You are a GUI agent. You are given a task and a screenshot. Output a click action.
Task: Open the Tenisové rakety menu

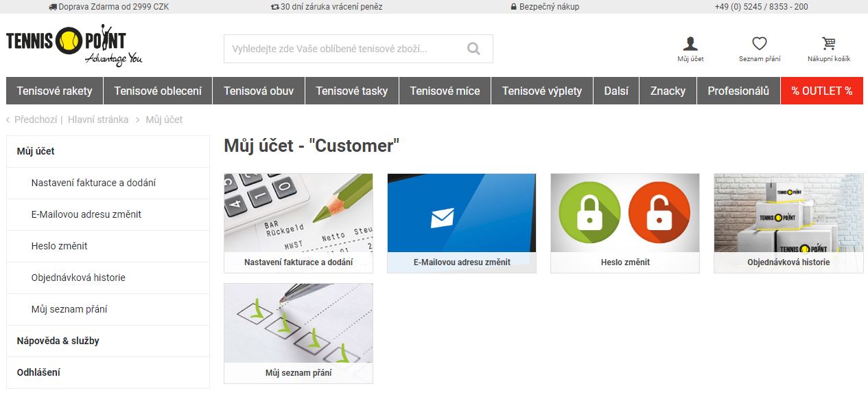tap(54, 91)
